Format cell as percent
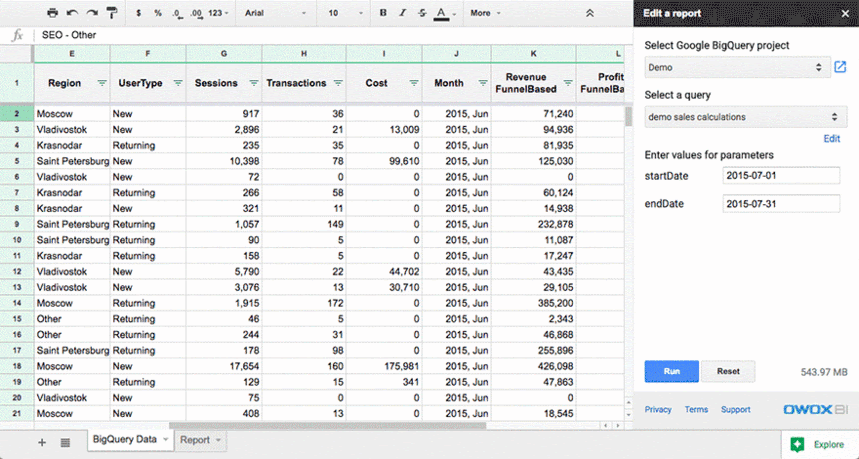859x459 pixels. (x=158, y=13)
